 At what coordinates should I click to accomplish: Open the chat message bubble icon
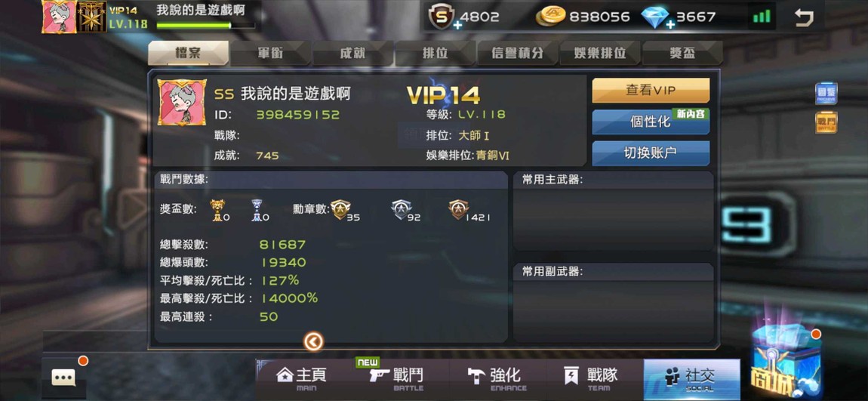click(x=63, y=378)
